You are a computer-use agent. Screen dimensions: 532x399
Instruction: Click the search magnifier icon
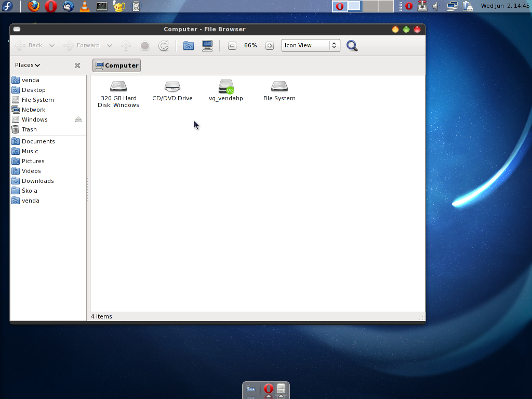[352, 46]
